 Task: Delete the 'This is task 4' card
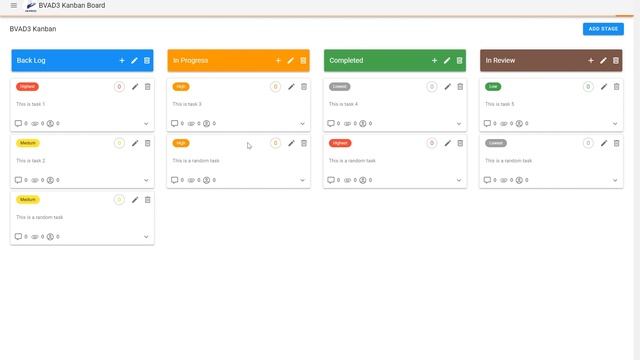pos(460,87)
